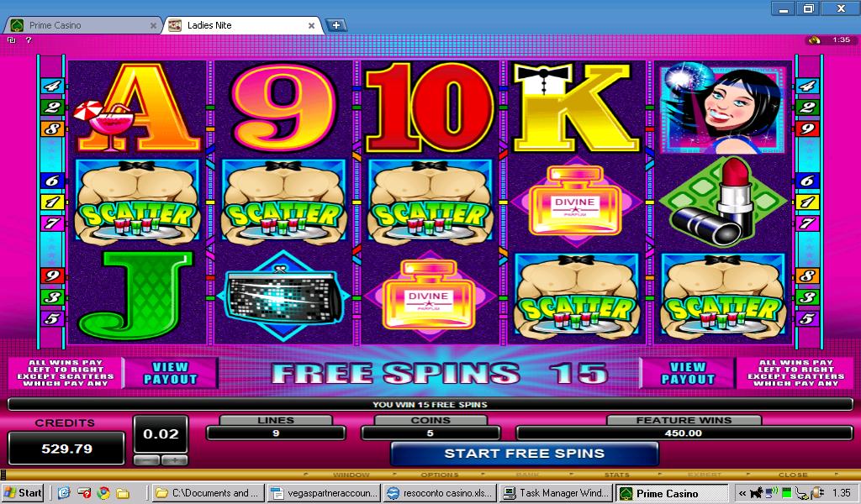Click the disco girl wild symbol
The image size is (861, 504).
(x=722, y=108)
